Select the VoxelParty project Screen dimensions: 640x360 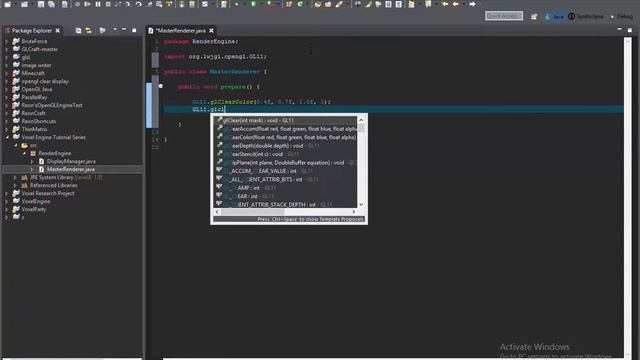tap(34, 209)
